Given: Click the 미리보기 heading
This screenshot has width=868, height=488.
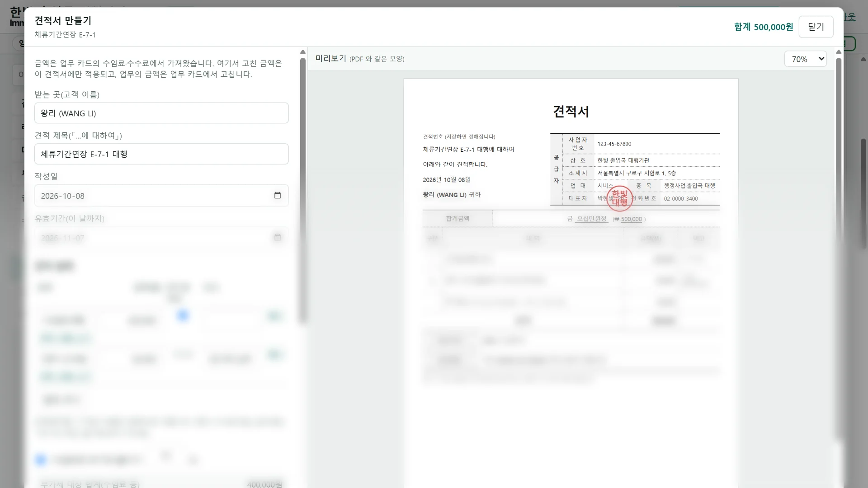Looking at the screenshot, I should pyautogui.click(x=331, y=58).
